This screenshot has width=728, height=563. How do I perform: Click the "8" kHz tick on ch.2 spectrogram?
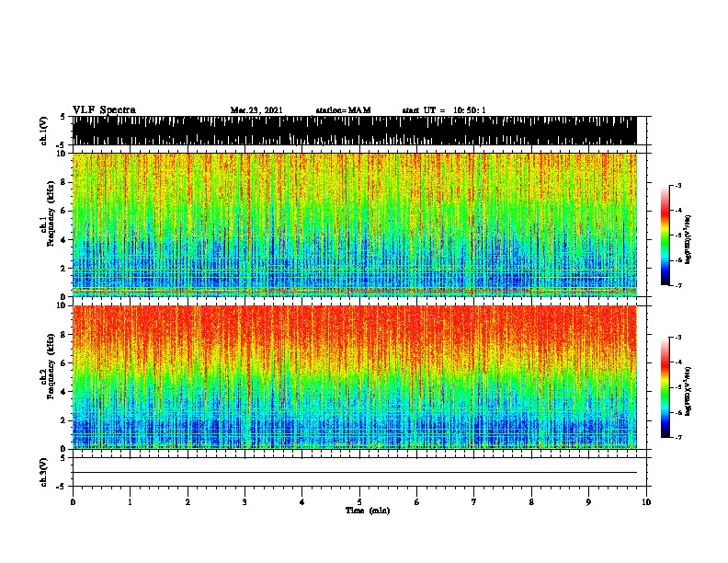click(64, 335)
